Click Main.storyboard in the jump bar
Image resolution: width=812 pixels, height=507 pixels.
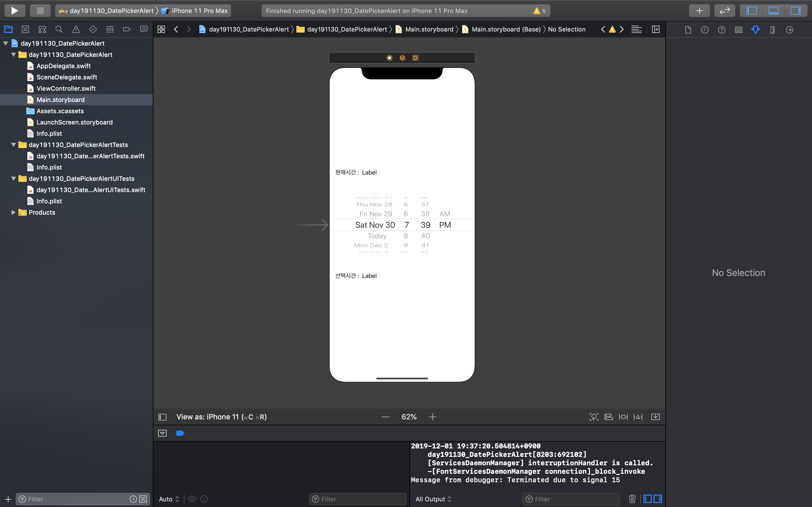click(429, 30)
